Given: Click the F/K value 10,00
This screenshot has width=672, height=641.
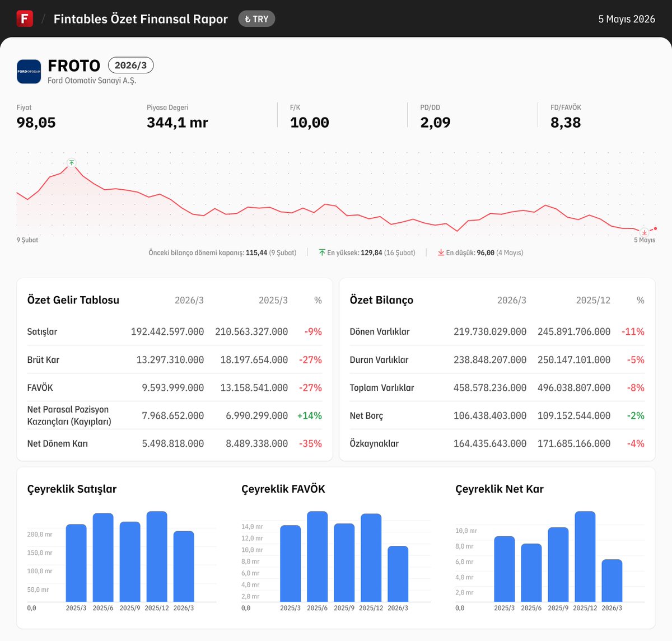Looking at the screenshot, I should 310,123.
